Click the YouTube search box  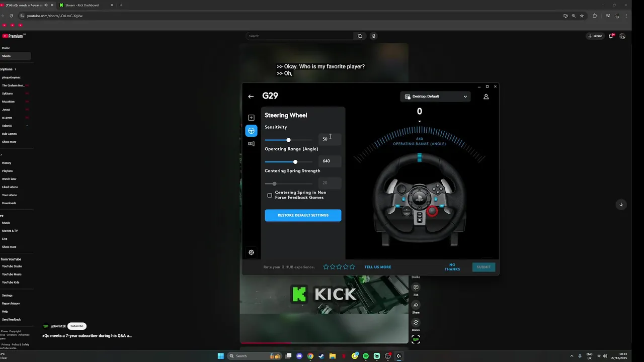pos(300,36)
